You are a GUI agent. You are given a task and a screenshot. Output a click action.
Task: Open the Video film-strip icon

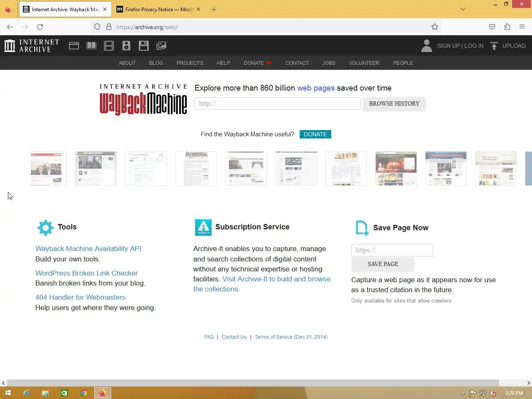click(x=109, y=46)
